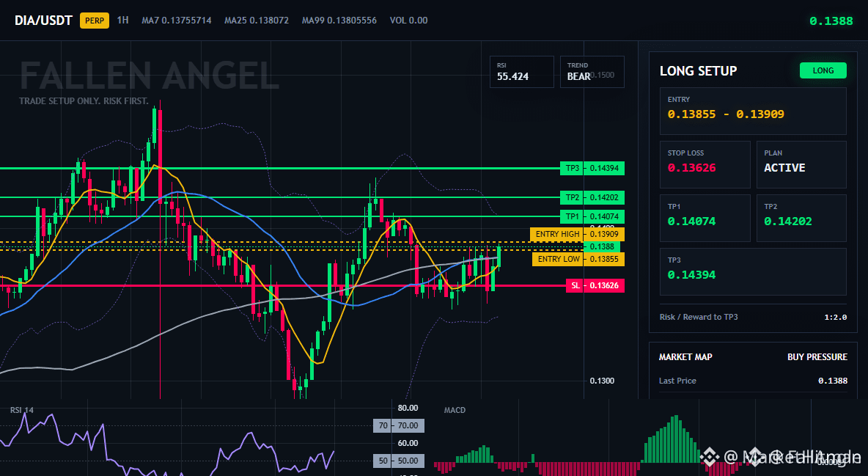Click the MA25 0.138072 indicator readout

coord(257,21)
